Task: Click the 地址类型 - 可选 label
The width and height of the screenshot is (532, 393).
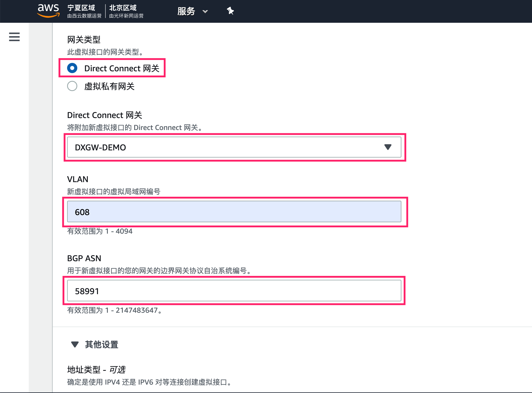Action: point(96,370)
